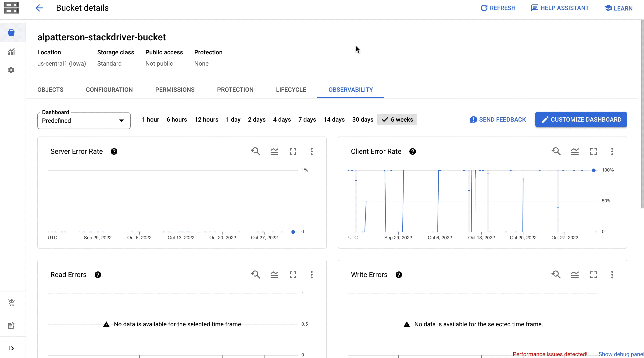Select the OBSERVABILITY tab

(351, 90)
